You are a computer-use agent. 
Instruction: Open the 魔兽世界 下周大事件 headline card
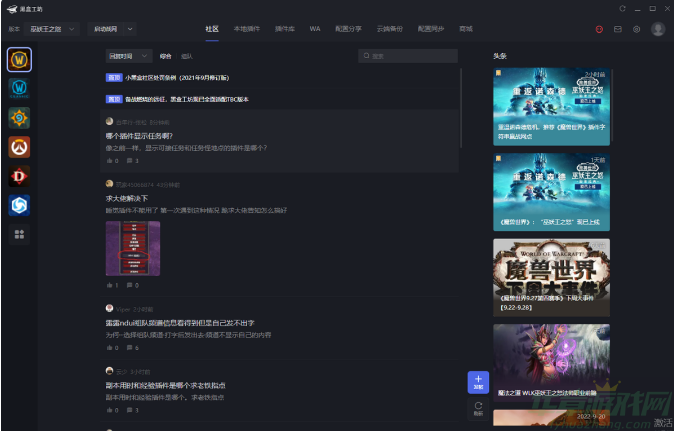[551, 278]
